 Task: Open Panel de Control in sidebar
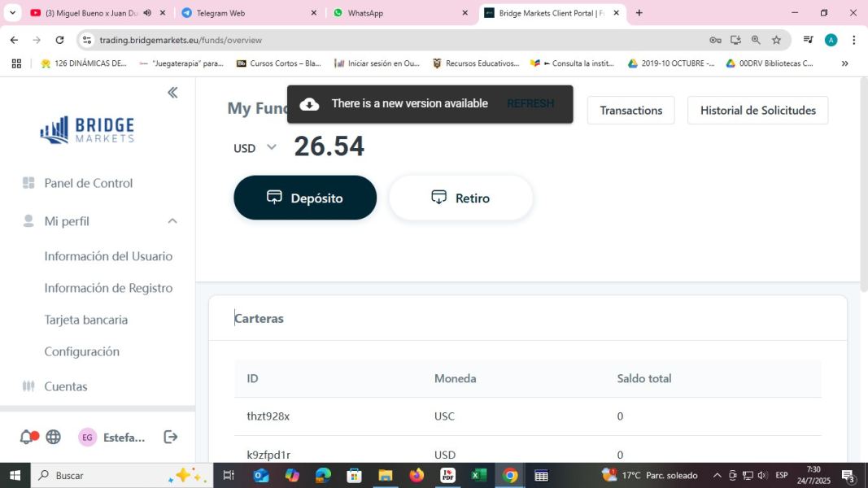89,183
